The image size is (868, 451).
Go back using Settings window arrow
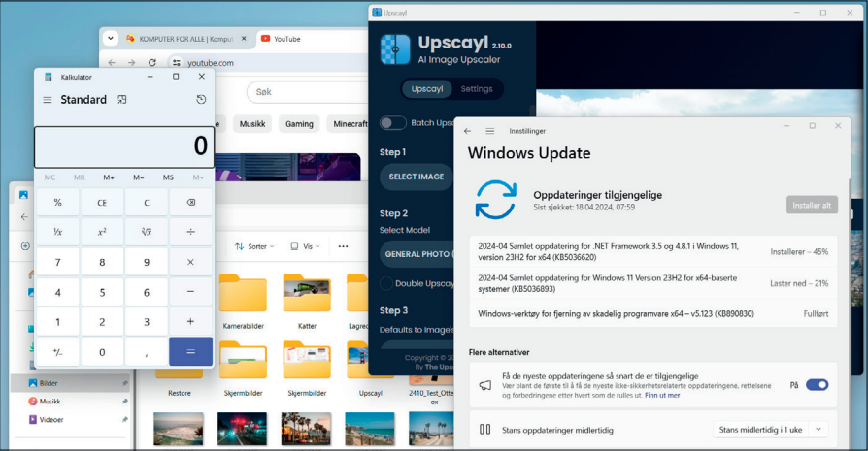pyautogui.click(x=467, y=130)
